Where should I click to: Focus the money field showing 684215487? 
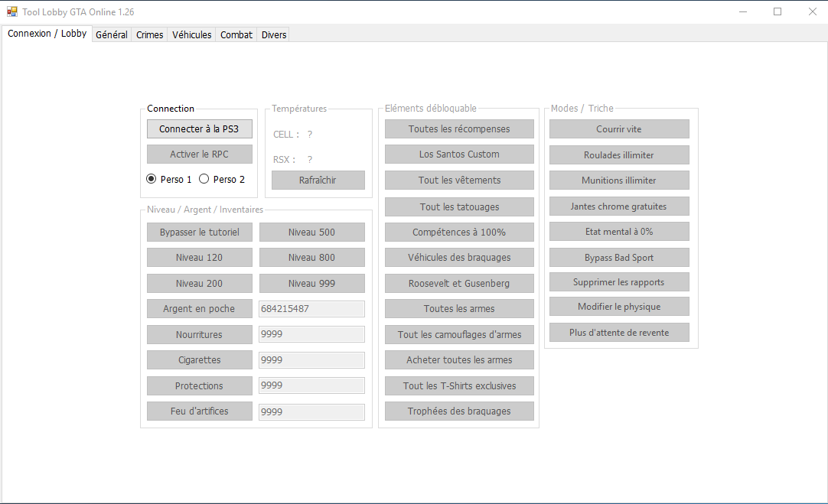click(311, 309)
